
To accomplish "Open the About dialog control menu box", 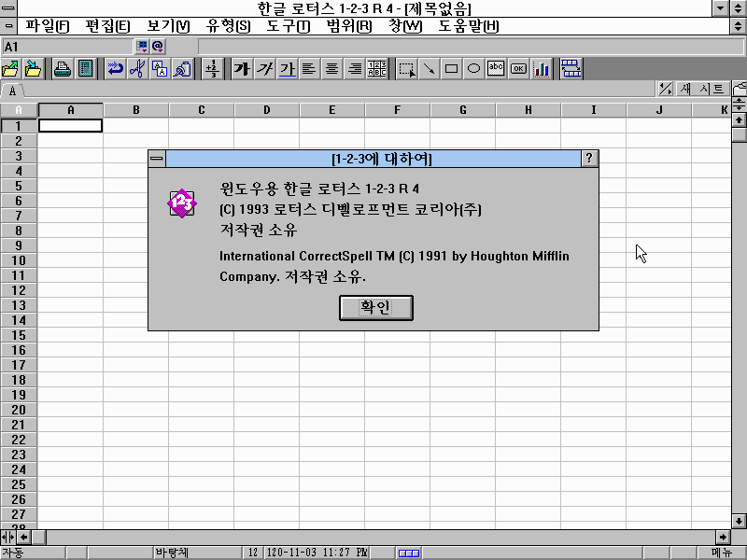I will [x=157, y=159].
